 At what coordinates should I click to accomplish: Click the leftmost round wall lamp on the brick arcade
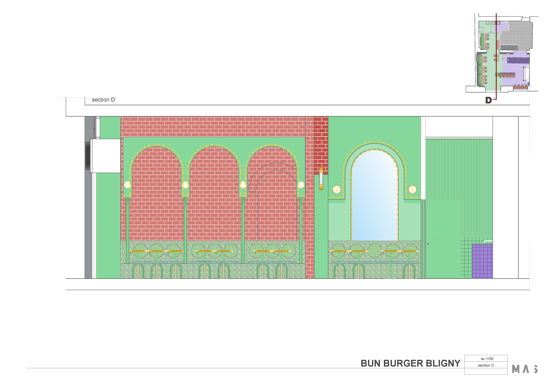click(127, 185)
